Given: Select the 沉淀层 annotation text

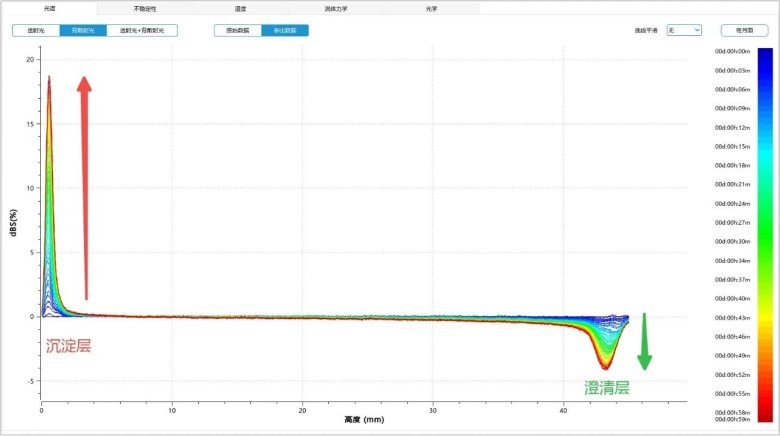Looking at the screenshot, I should pyautogui.click(x=68, y=346).
